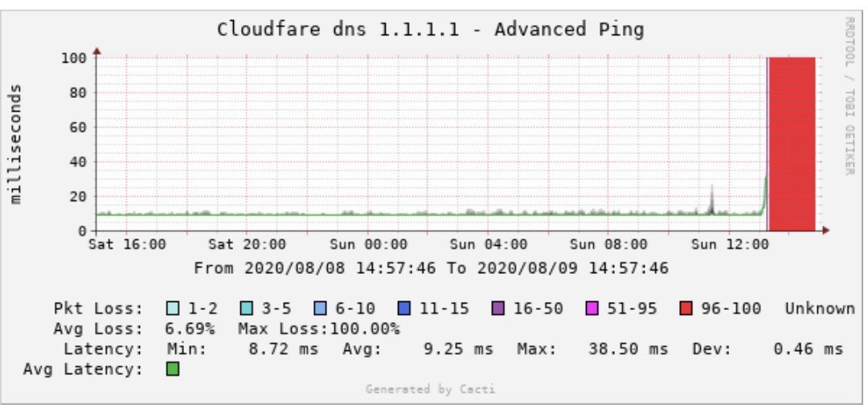The width and height of the screenshot is (868, 408).
Task: Click the green Avg Latency swatch
Action: [x=174, y=369]
